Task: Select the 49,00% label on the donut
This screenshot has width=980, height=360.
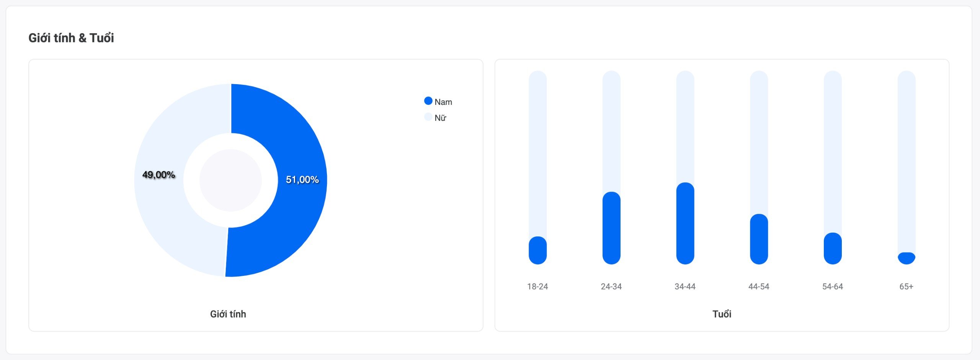Action: click(x=158, y=175)
